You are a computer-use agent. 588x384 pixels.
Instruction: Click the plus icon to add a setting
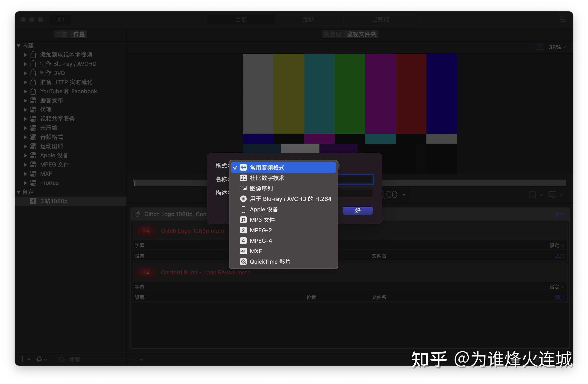(x=23, y=359)
